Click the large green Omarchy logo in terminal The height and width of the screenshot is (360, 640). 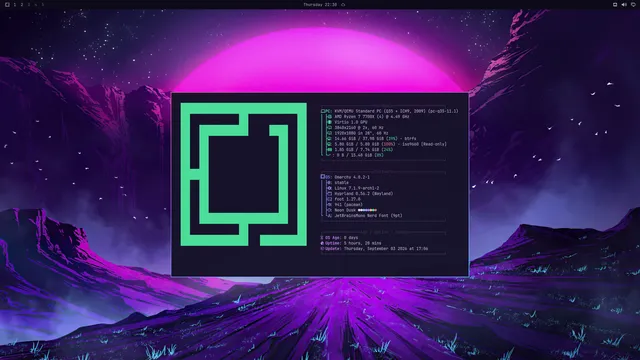(244, 174)
